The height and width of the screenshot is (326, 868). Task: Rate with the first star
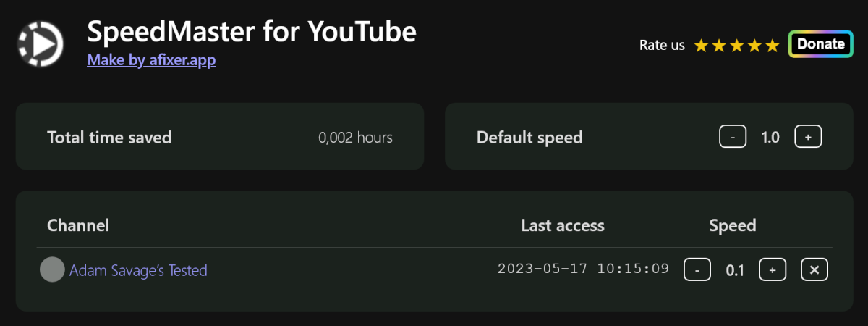[701, 46]
